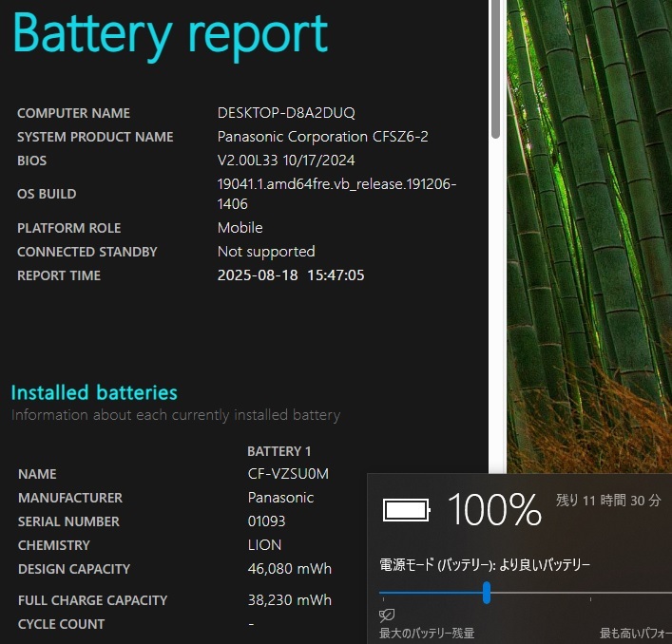Click the 'CYCLE COUNT' row label
Viewport: 672px width, 644px height.
(61, 624)
